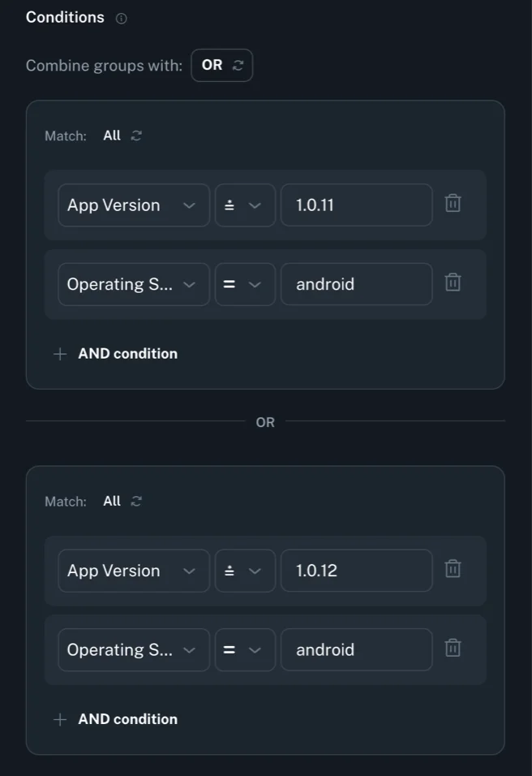
Task: Click plus icon in second group
Action: [59, 719]
